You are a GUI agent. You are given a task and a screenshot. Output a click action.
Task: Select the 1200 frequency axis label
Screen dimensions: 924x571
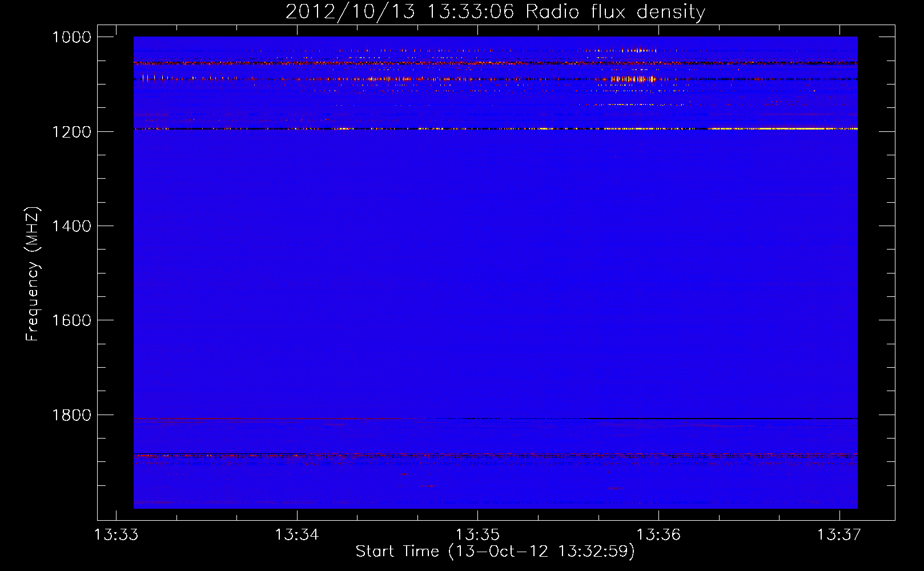coord(71,132)
